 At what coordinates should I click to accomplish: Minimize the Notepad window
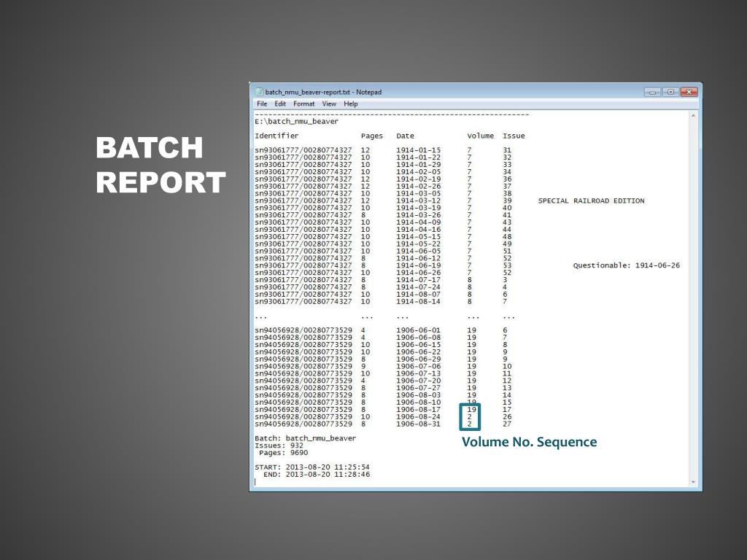[x=652, y=92]
